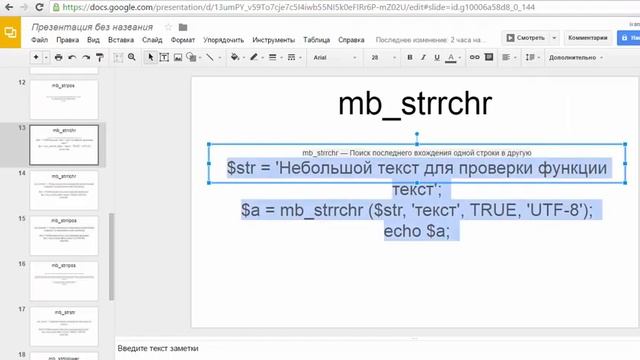Toggle Underline formatting
Screen dimensions: 640x360
437,58
